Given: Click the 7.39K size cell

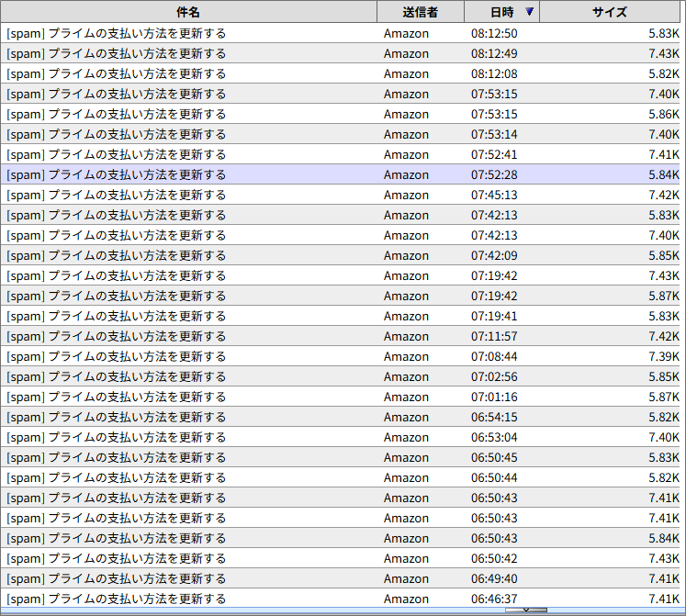Looking at the screenshot, I should (x=664, y=356).
